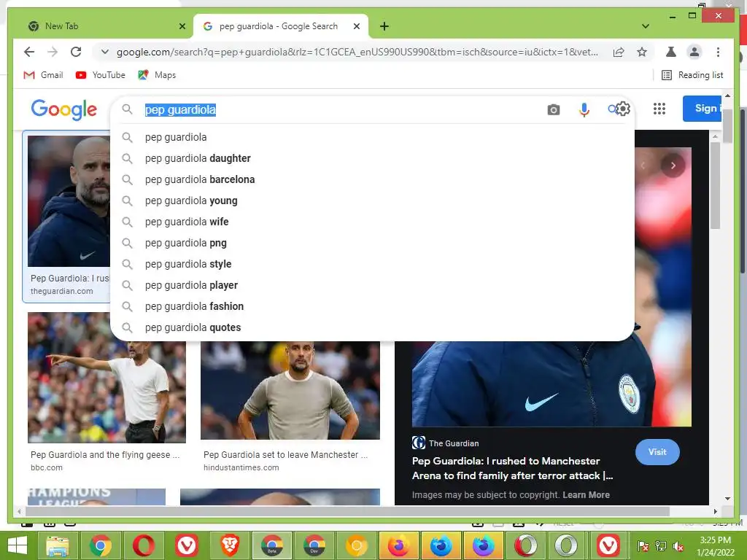The image size is (747, 560).
Task: Choose suggestion pep guardiola daughter
Action: [372, 158]
